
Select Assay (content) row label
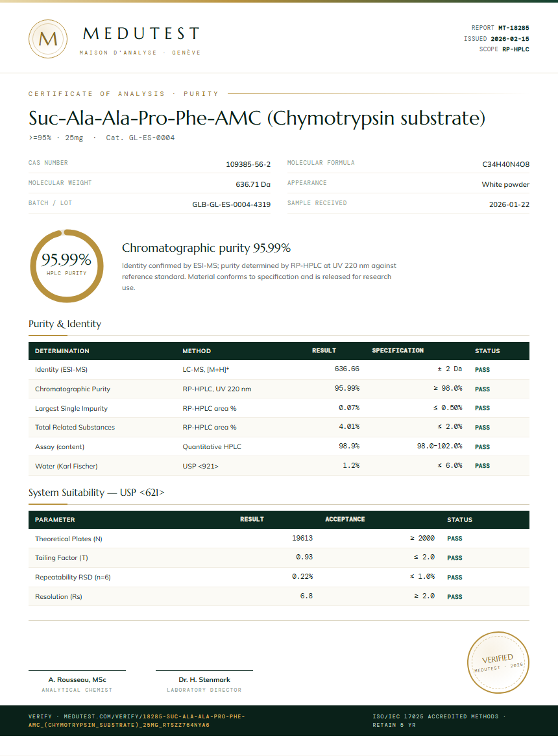pyautogui.click(x=59, y=447)
